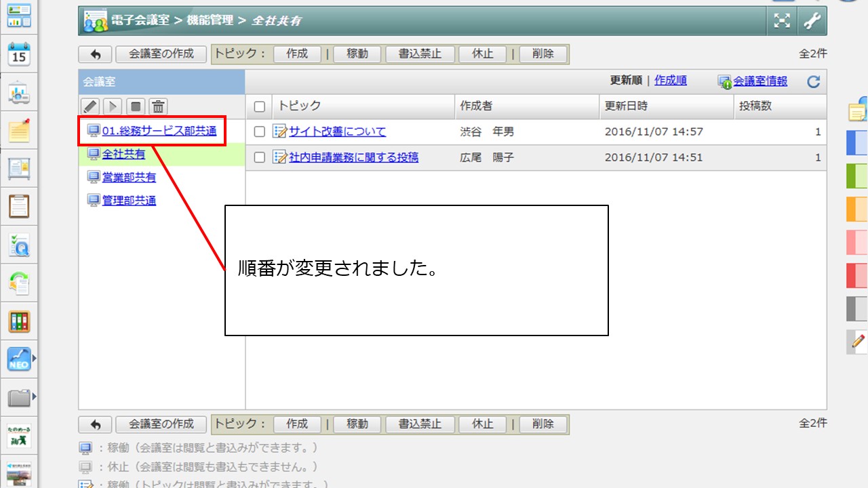Image resolution: width=868 pixels, height=488 pixels.
Task: Expand the arrow beside the NEO icon
Action: (x=34, y=359)
